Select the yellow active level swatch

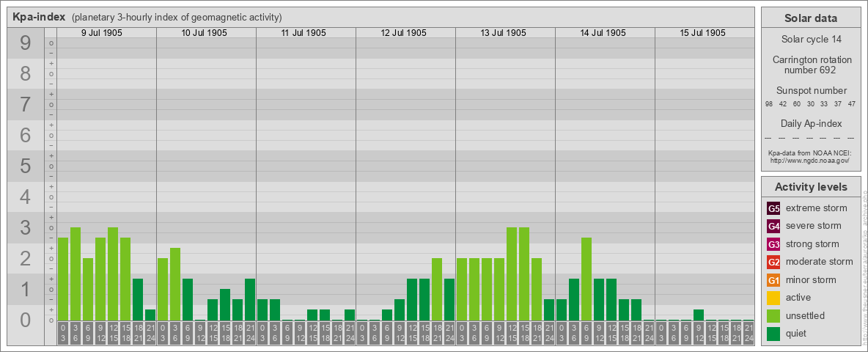point(773,298)
